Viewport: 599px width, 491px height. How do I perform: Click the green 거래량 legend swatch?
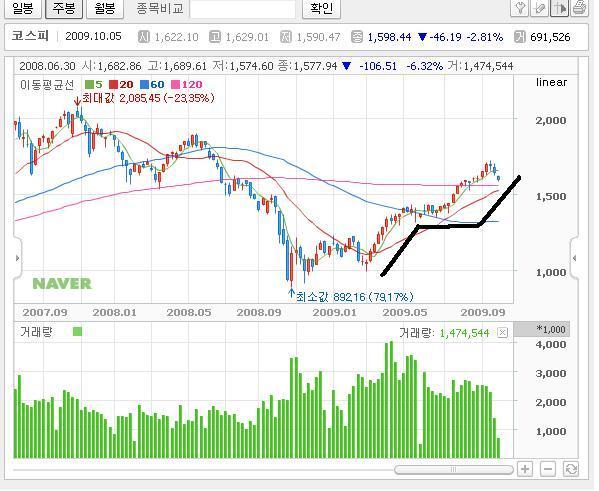click(x=77, y=331)
